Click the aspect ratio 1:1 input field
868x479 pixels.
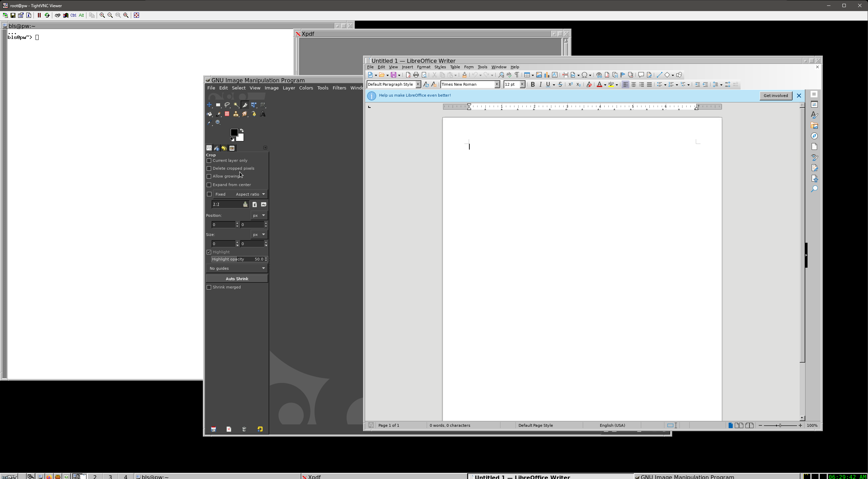pyautogui.click(x=230, y=205)
